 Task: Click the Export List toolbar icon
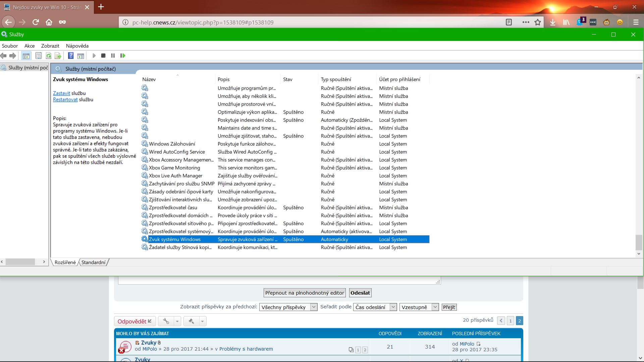(x=58, y=56)
